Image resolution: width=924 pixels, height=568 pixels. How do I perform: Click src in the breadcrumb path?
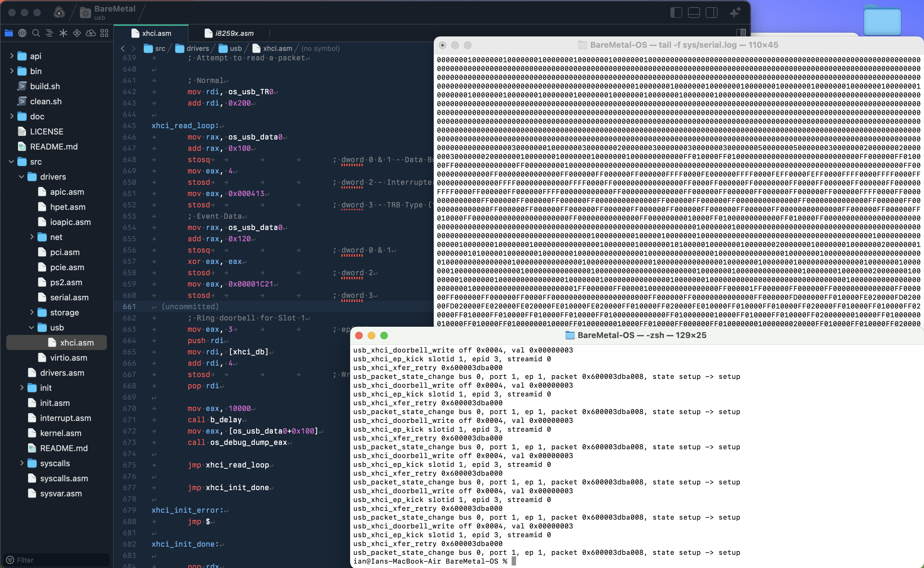click(x=154, y=48)
